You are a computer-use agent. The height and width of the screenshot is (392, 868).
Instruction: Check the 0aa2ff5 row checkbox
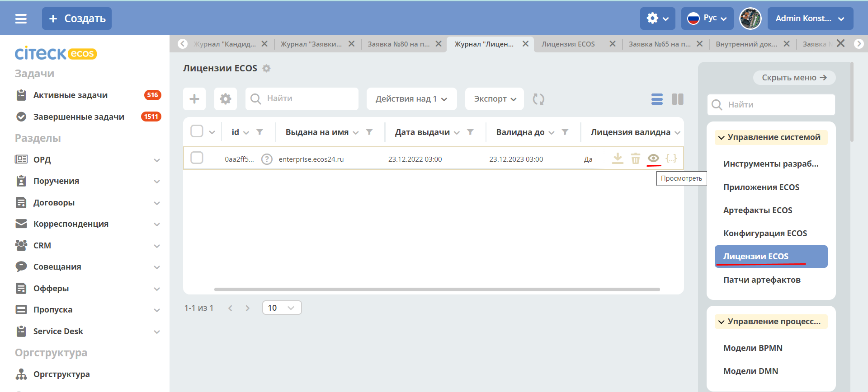click(x=197, y=158)
